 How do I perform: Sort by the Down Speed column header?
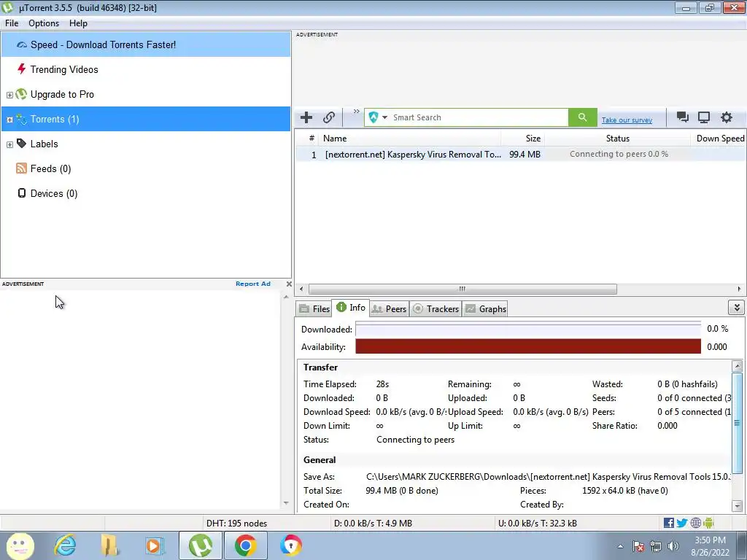(719, 138)
